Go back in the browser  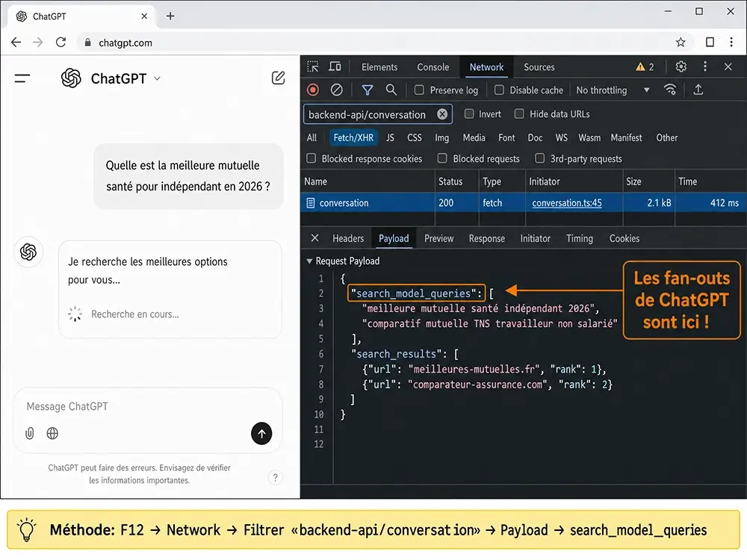tap(16, 43)
